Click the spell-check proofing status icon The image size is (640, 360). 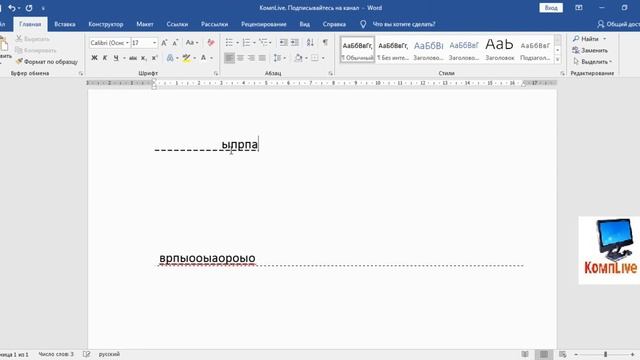coord(87,354)
